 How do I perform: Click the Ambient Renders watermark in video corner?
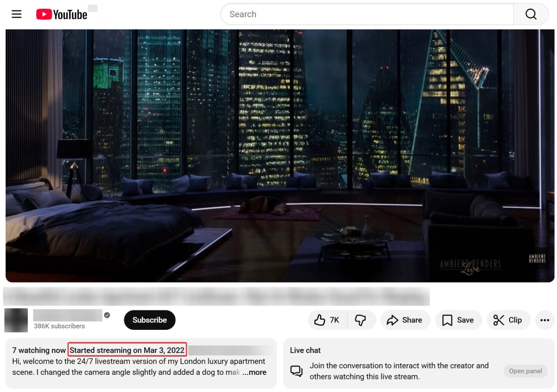(537, 258)
